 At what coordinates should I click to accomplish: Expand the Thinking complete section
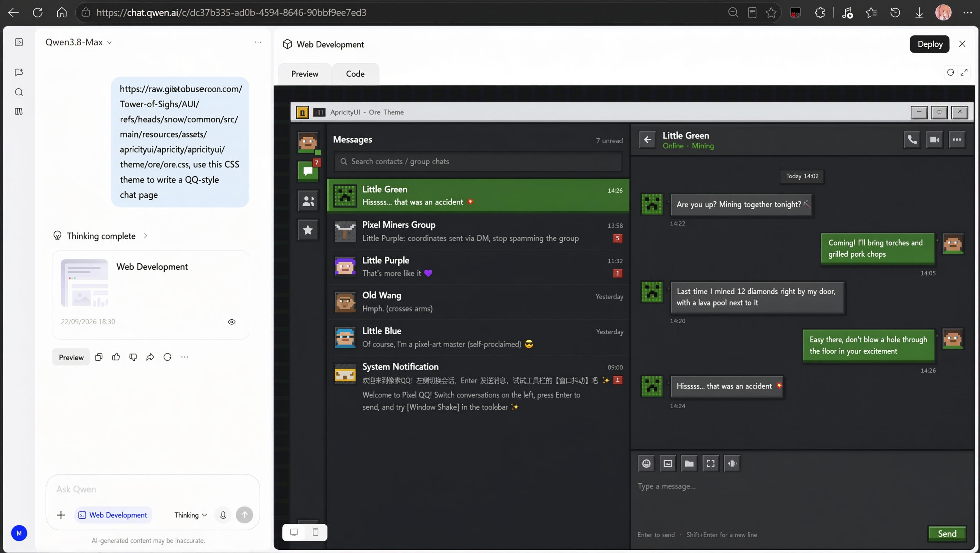(101, 236)
